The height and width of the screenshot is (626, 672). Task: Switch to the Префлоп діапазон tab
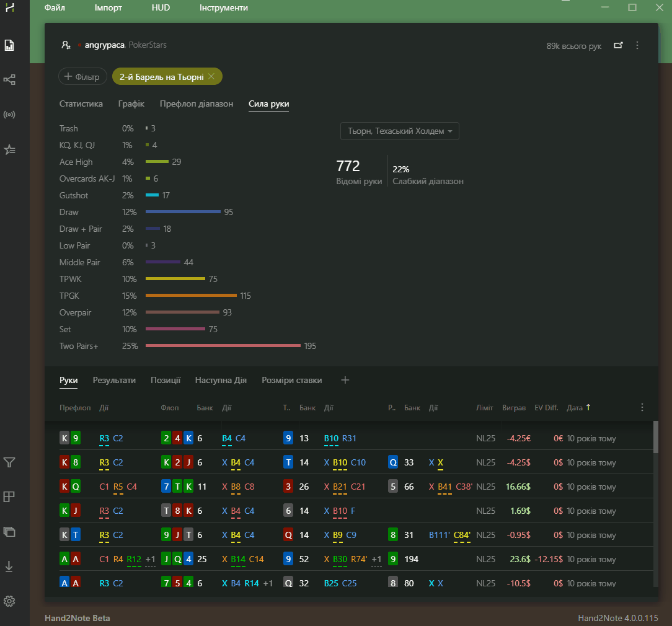pos(197,104)
